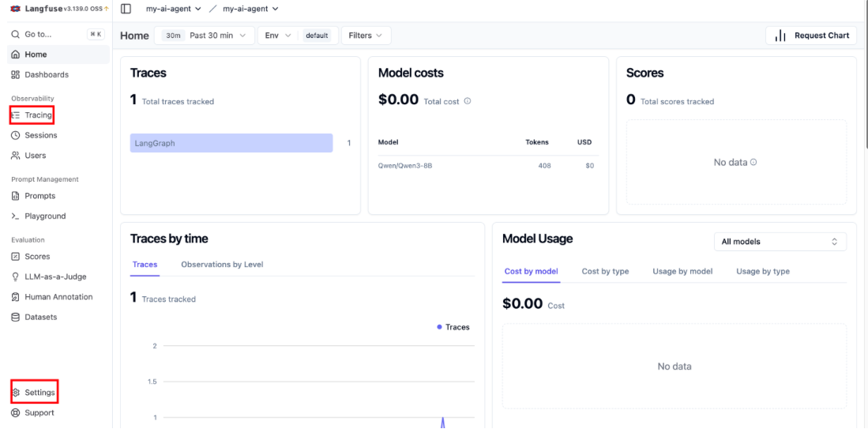The height and width of the screenshot is (444, 868).
Task: Click the Langfuse logo icon
Action: 16,9
